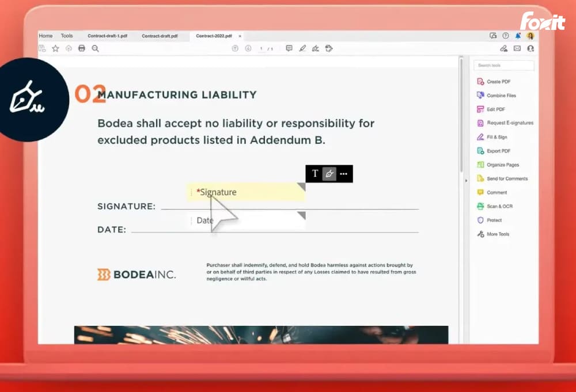Click the vertical document scrollbar

point(461,115)
